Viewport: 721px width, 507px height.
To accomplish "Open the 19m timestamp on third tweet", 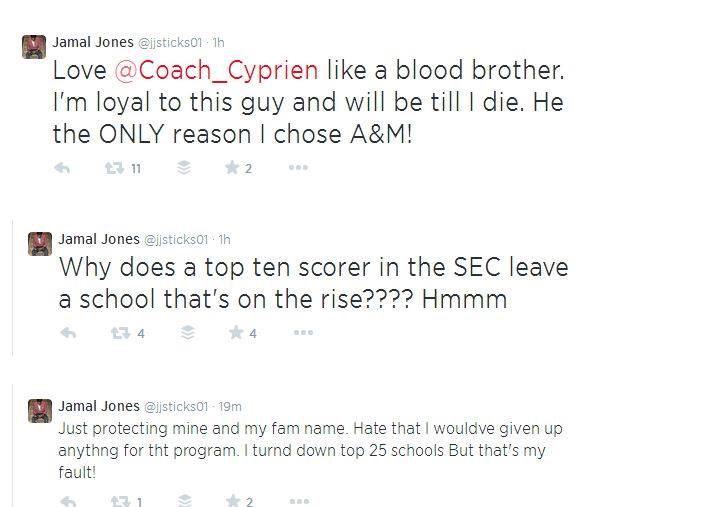I will click(x=230, y=407).
